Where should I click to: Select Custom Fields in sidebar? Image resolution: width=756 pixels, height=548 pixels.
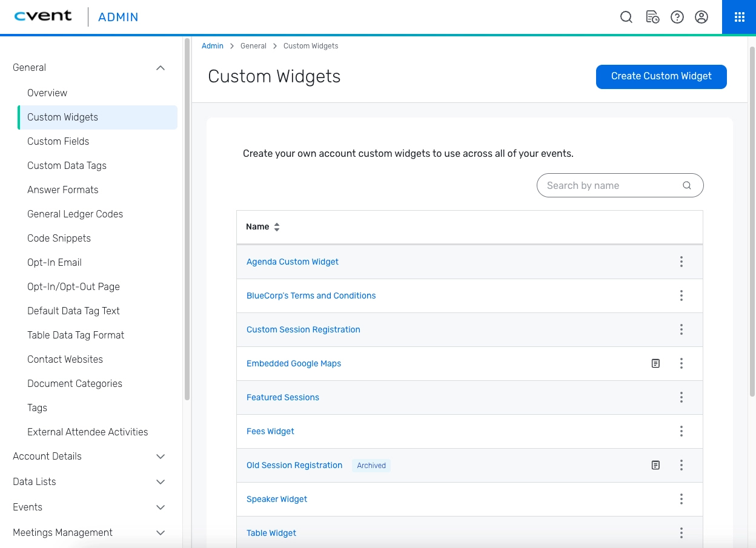coord(58,141)
